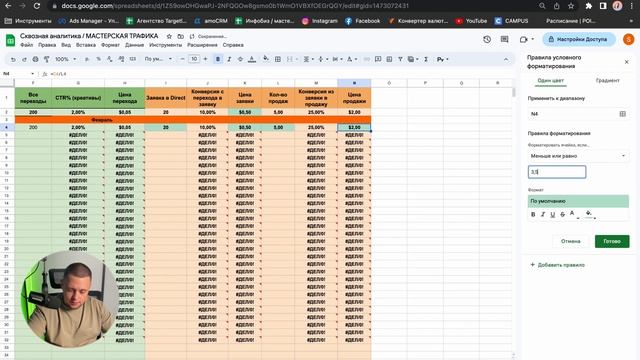This screenshot has height=360, width=640.
Task: Activate the paint format roller icon
Action: (47, 59)
